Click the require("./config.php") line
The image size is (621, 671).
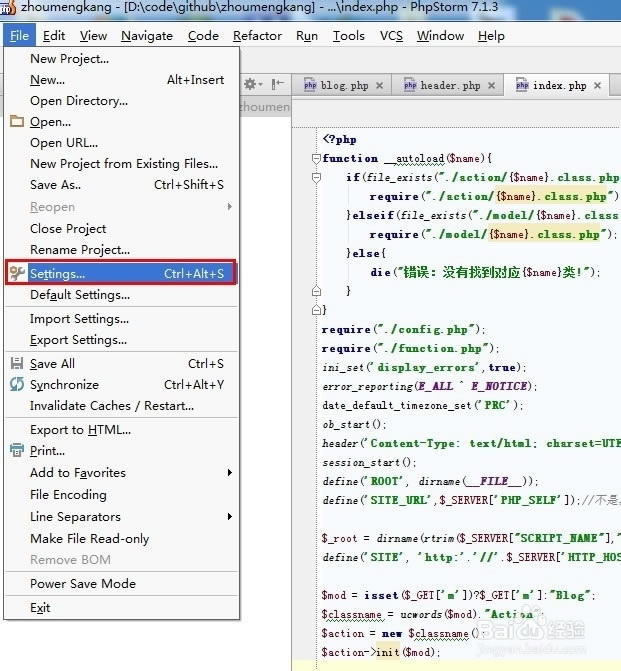pyautogui.click(x=404, y=330)
